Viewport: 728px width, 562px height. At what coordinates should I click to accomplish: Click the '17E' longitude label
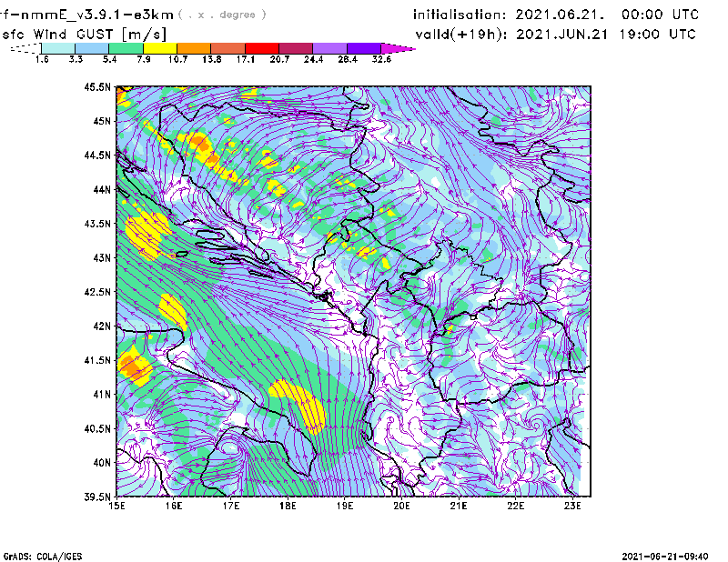231,506
